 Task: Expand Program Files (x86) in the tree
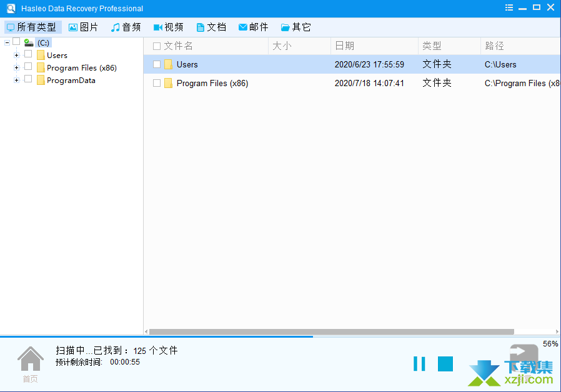pos(16,68)
